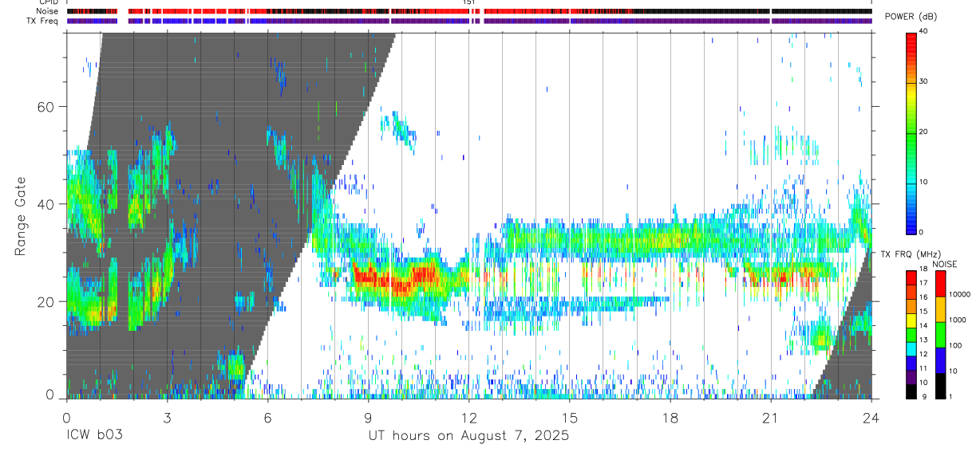This screenshot has width=980, height=452.
Task: Click the "9" tick on the UT hours axis
Action: [x=368, y=418]
